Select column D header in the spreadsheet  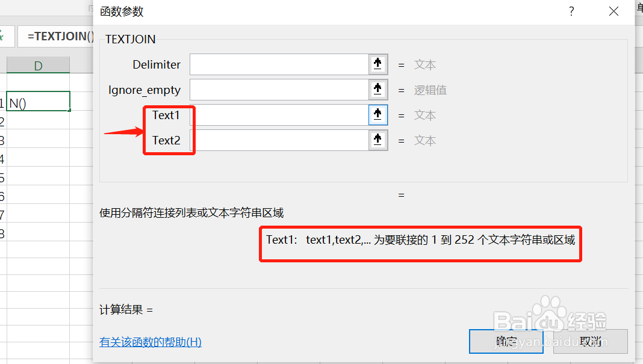(x=38, y=65)
